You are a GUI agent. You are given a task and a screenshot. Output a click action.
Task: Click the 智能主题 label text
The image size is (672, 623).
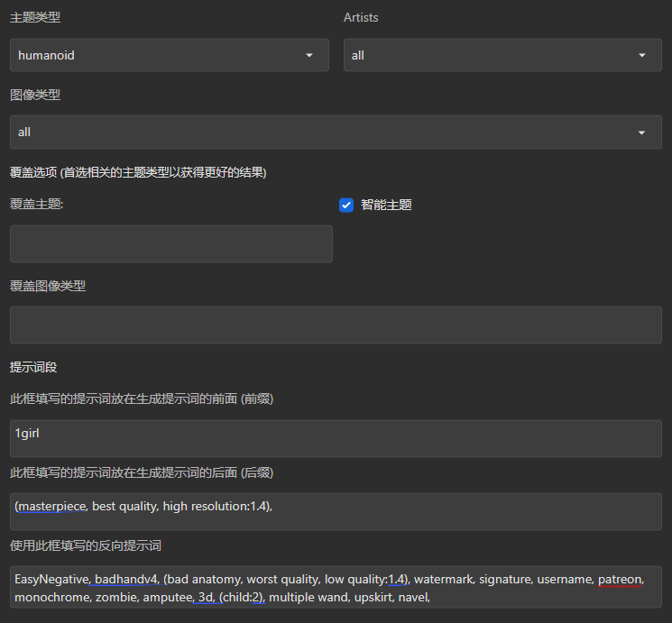point(386,205)
